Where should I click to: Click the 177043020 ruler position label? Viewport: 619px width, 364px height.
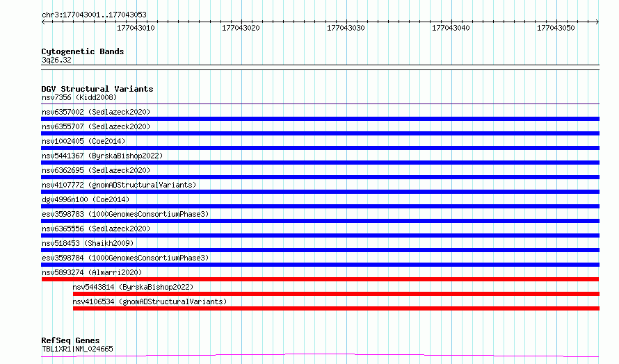[x=241, y=28]
